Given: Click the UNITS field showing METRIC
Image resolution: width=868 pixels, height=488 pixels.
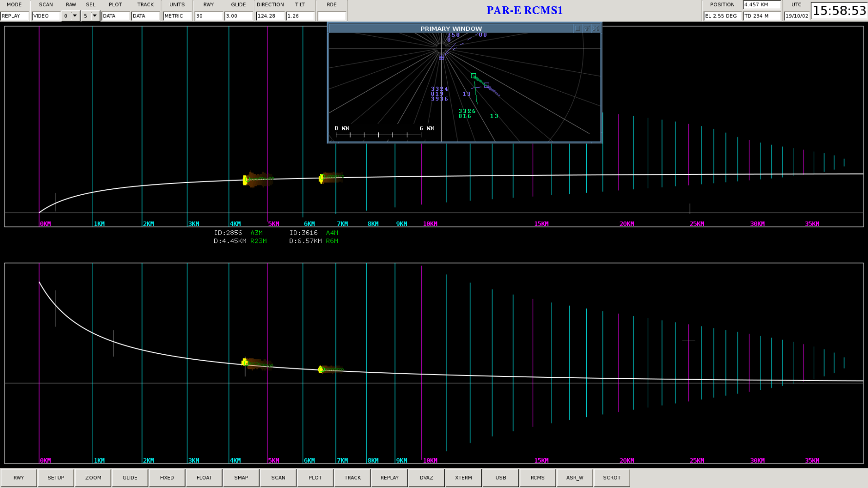Looking at the screenshot, I should click(x=177, y=16).
